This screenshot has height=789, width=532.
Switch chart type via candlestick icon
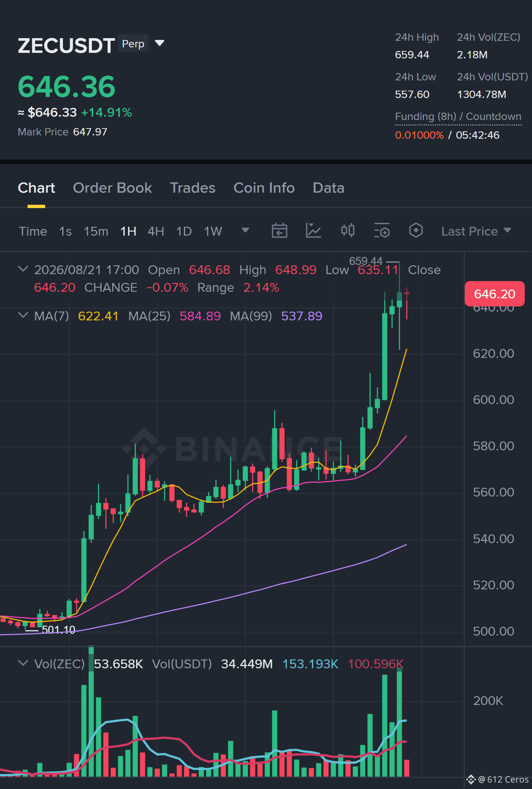click(x=348, y=231)
